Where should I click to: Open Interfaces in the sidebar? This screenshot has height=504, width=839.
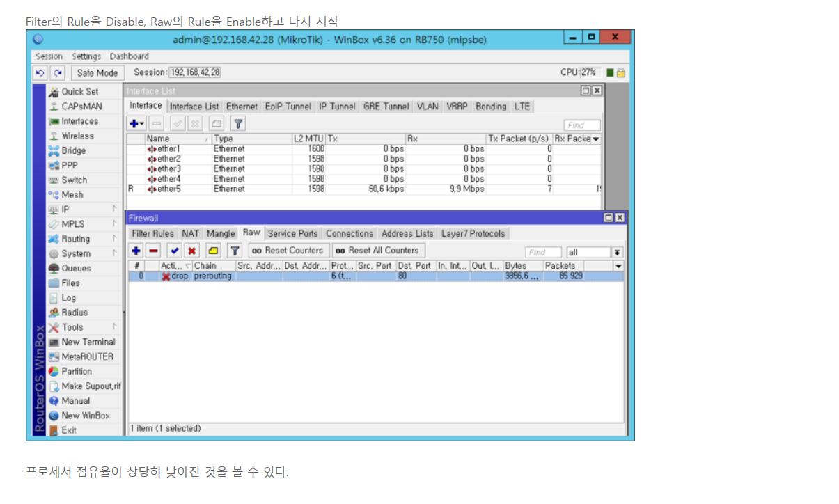(80, 121)
